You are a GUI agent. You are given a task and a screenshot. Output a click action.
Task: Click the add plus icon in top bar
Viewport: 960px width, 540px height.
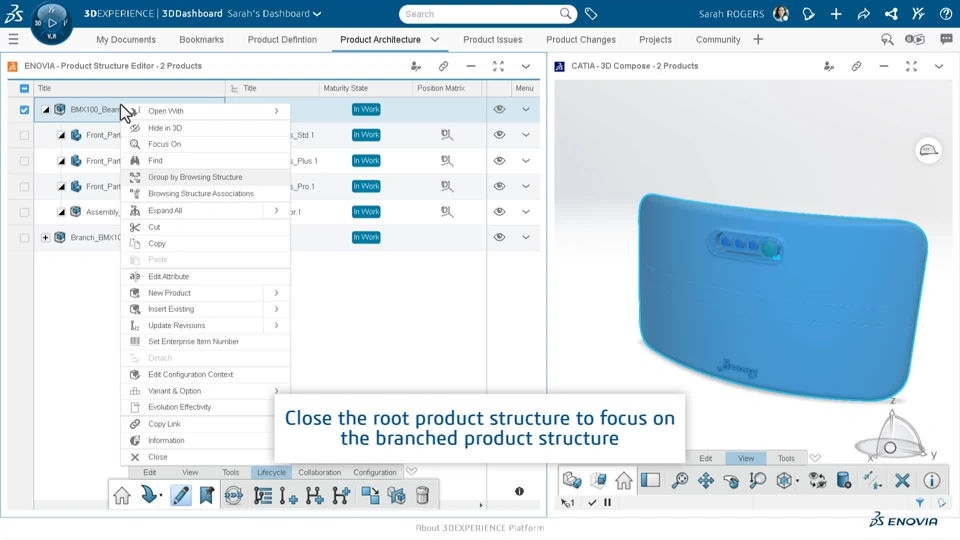coord(836,13)
